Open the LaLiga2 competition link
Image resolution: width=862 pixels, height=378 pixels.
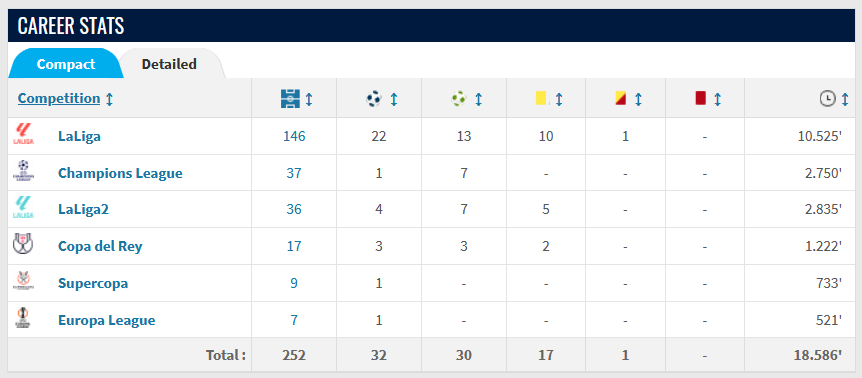coord(84,209)
